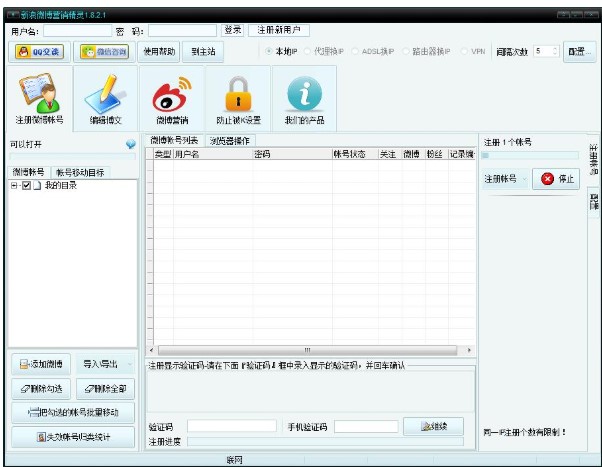Click the 微信咨询 WeChat consult button
Screen dimensions: 602x467
[104, 51]
